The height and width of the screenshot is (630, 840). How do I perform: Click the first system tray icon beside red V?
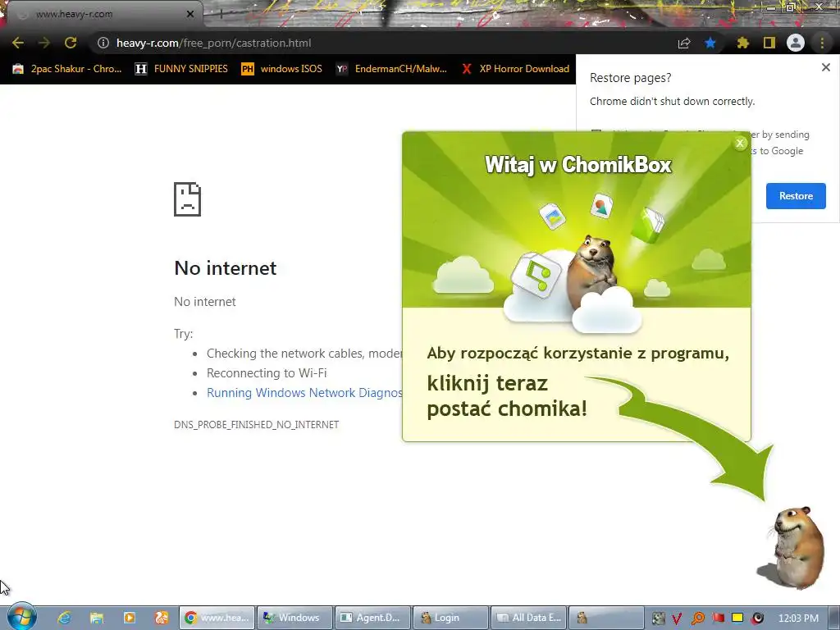coord(658,619)
